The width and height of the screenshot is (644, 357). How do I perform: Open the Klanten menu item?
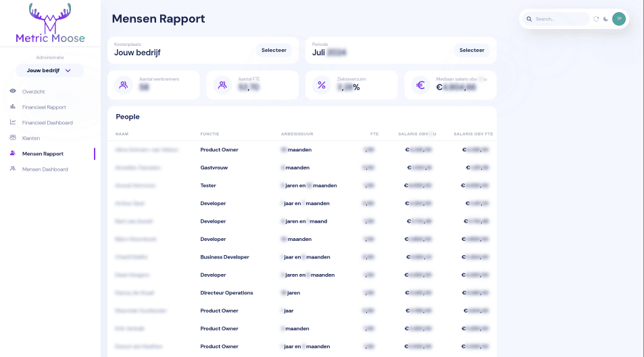pyautogui.click(x=31, y=138)
